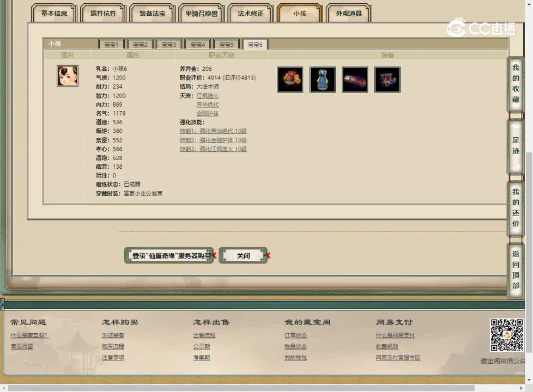Click the vertical scrollbar thumb
The height and width of the screenshot is (392, 533).
(529, 252)
